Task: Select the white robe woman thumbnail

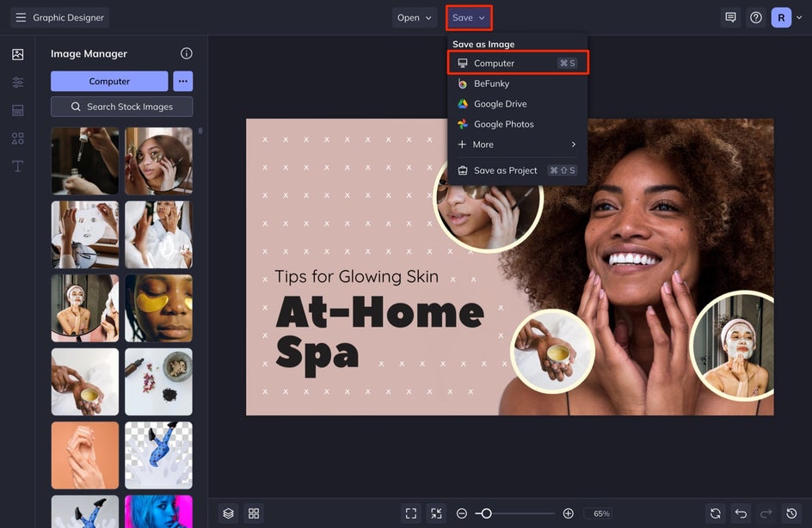Action: (x=158, y=235)
